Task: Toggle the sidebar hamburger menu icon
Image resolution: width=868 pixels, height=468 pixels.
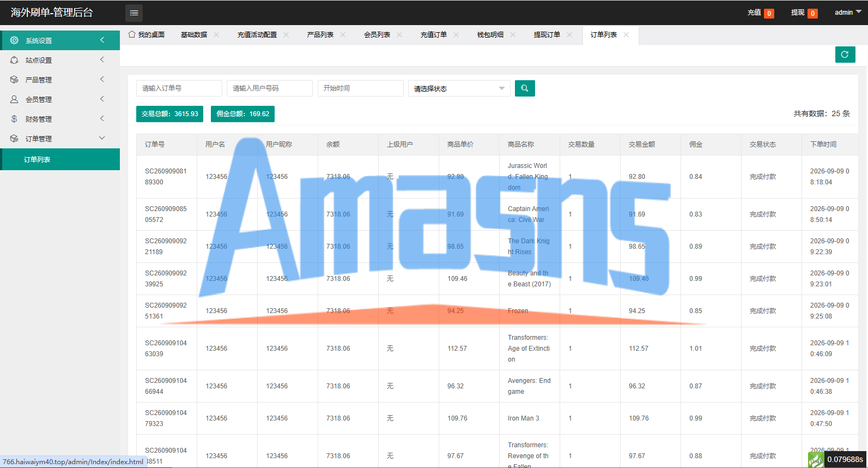Action: (x=134, y=13)
